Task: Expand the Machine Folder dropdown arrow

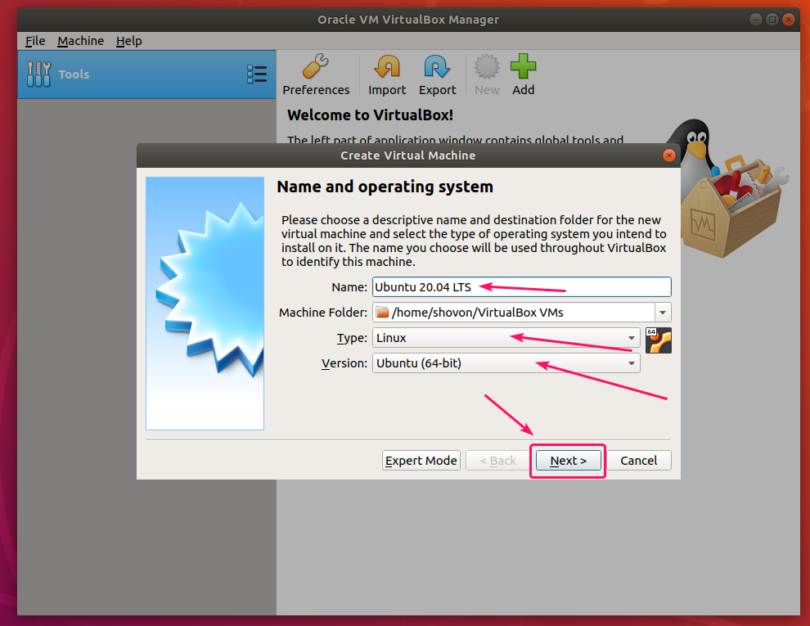Action: 663,312
